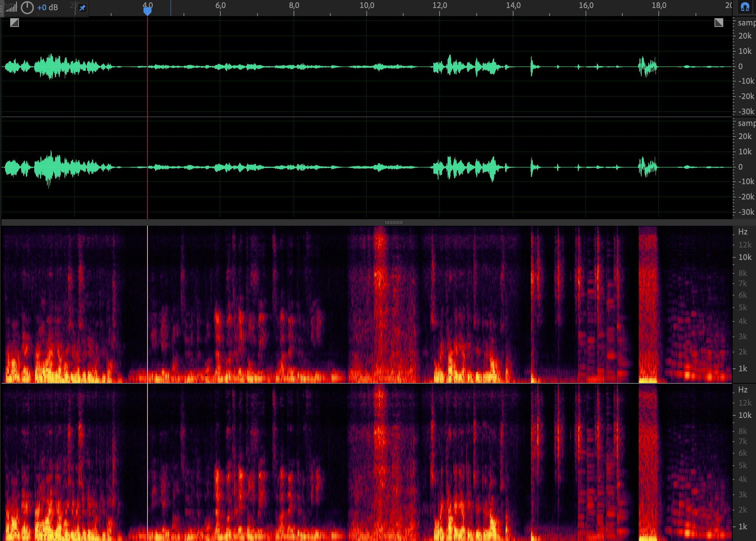Image resolution: width=756 pixels, height=541 pixels.
Task: Click the fade-out handle icon
Action: click(718, 23)
